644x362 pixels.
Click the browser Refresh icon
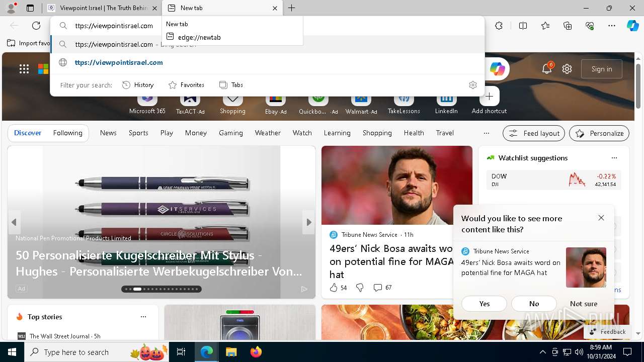click(36, 26)
